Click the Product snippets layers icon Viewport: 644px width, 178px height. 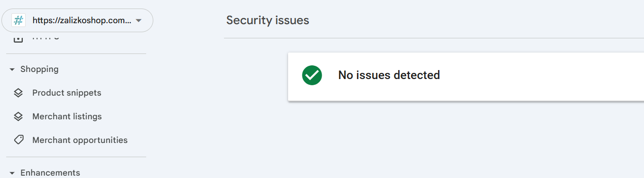click(18, 93)
